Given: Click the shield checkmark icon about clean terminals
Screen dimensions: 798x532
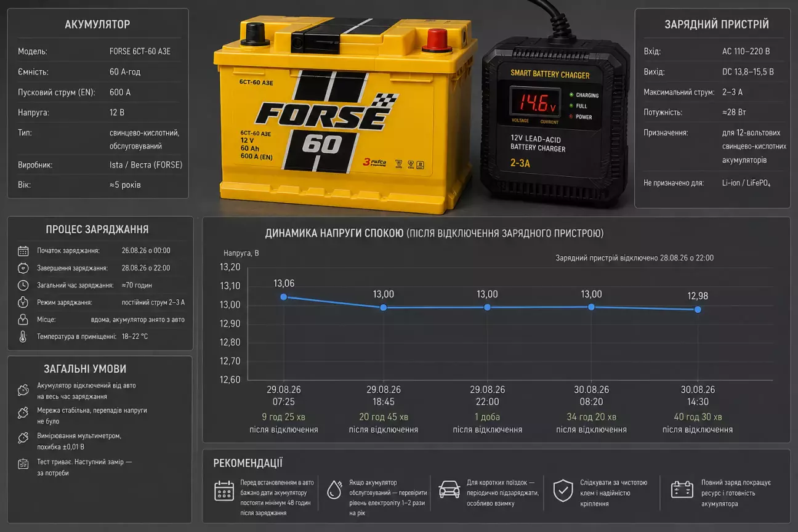Looking at the screenshot, I should (x=563, y=491).
